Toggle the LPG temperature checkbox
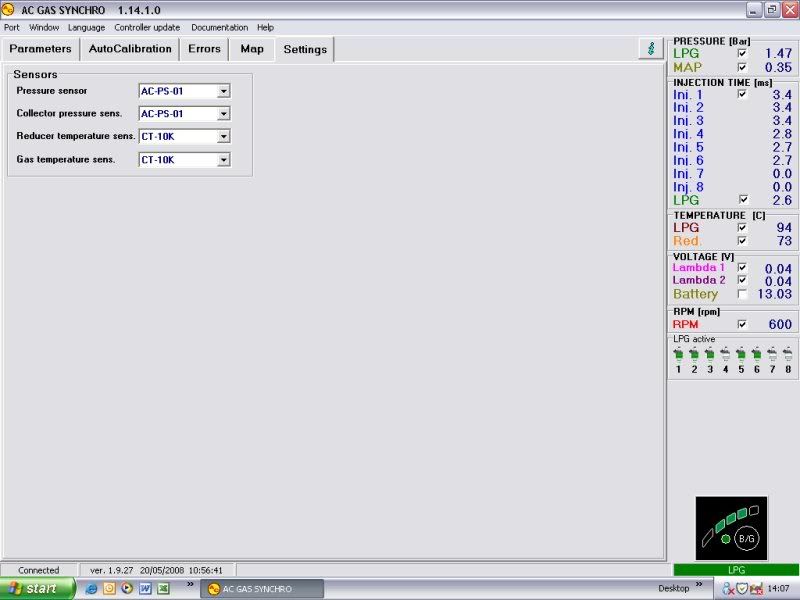 tap(742, 228)
